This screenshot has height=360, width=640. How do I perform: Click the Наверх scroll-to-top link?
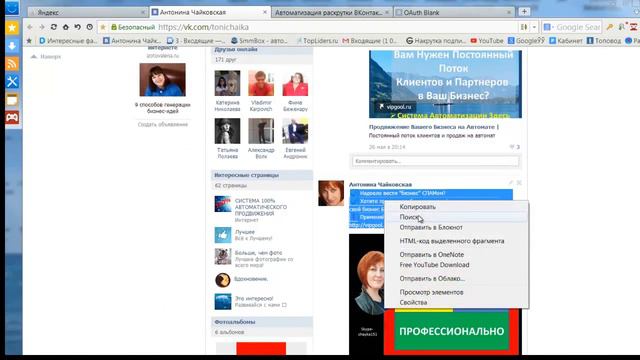click(x=46, y=57)
